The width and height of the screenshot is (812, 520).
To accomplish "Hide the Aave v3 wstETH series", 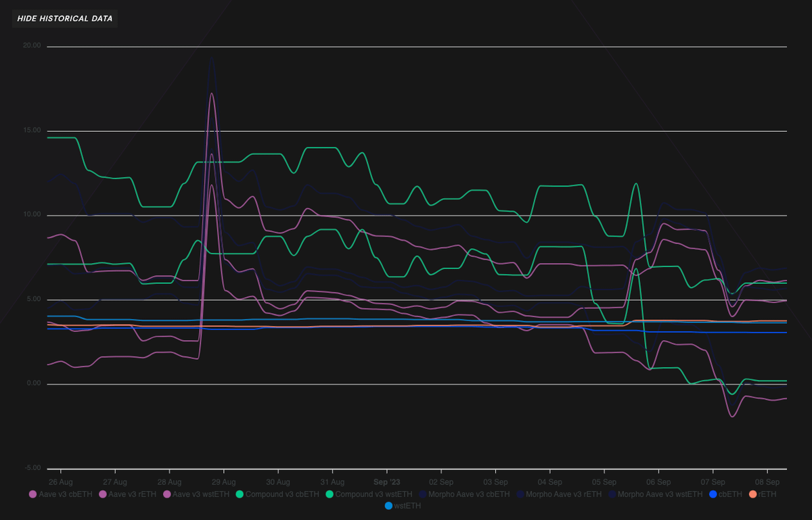I will tap(198, 494).
